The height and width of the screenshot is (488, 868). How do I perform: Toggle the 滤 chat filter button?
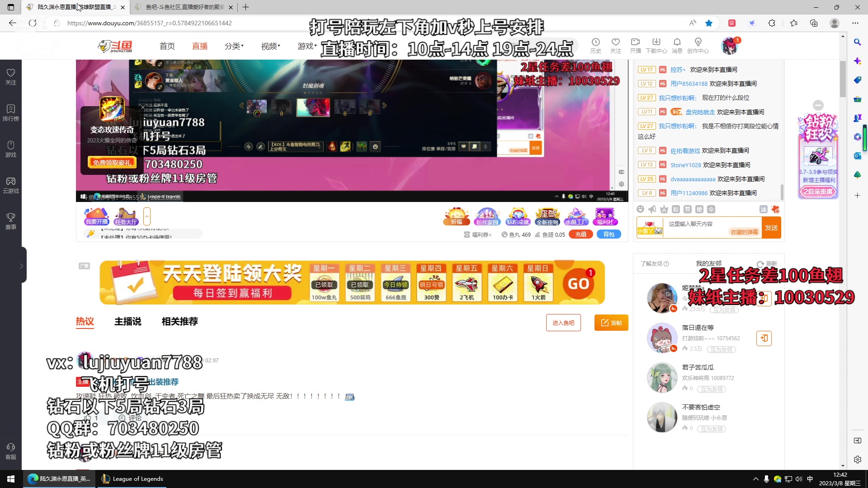coord(763,209)
